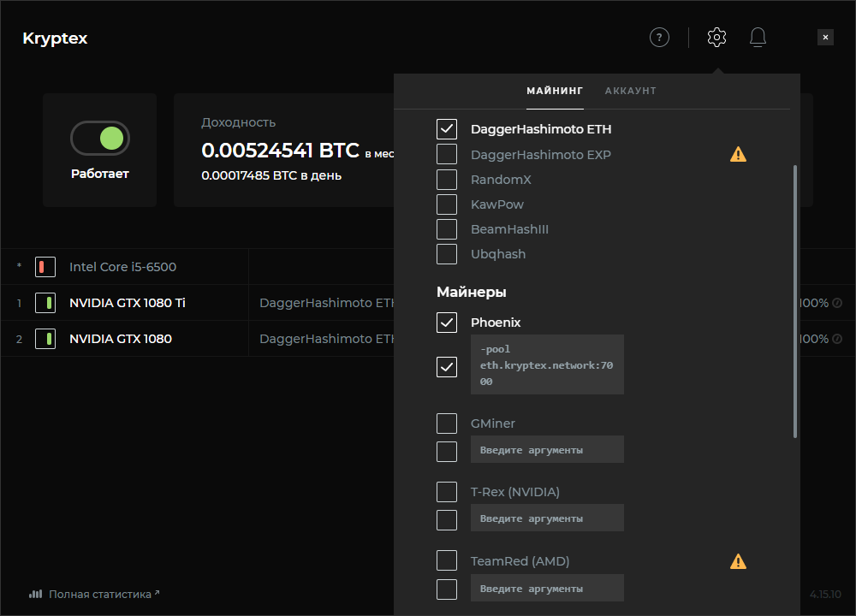Click the T-Rex arguments input field
Screen dimensions: 856x616
pyautogui.click(x=547, y=518)
